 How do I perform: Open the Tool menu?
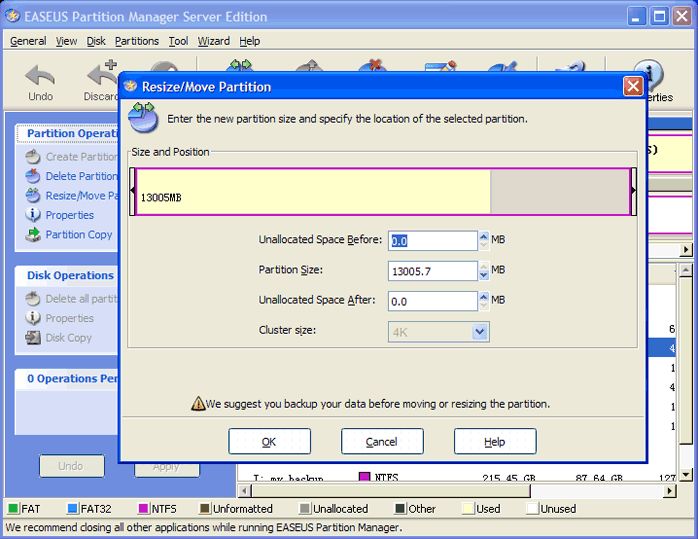point(178,41)
